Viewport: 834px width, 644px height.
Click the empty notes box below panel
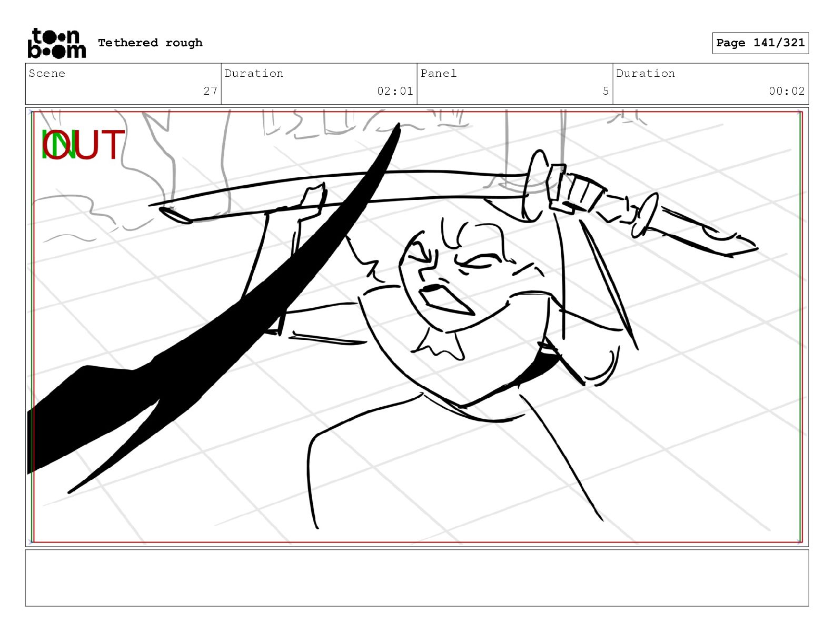[x=417, y=578]
